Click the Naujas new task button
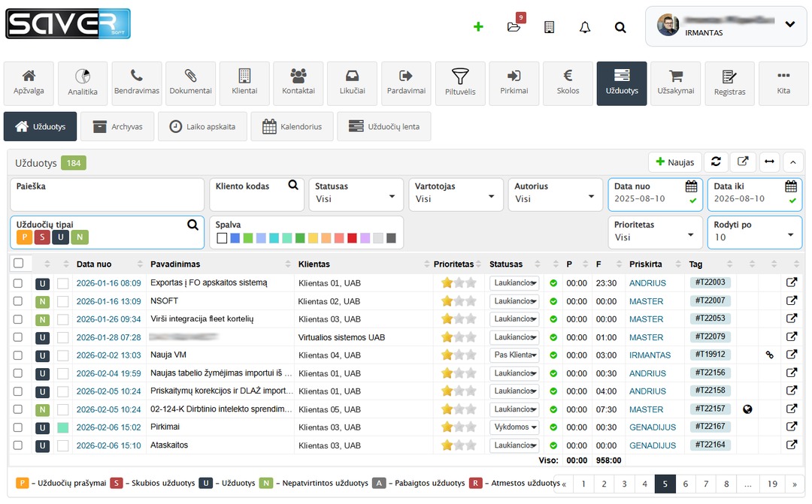Screen dimensions: 812x504 coord(674,162)
